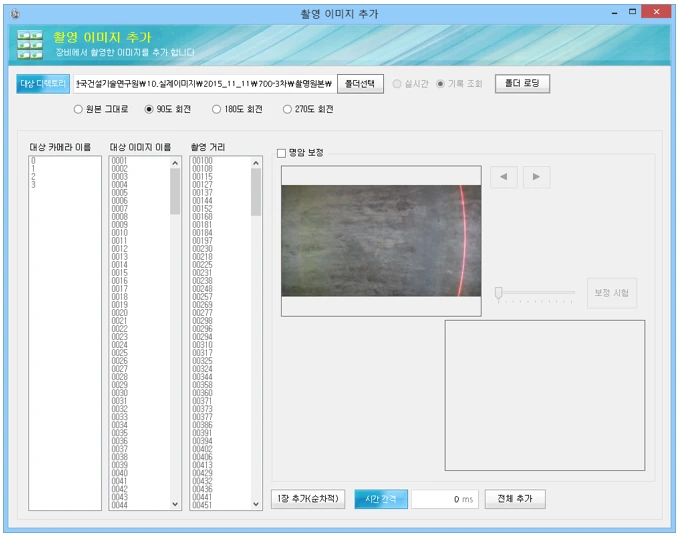Click the application icon in title bar
Viewport: 681px width, 537px height.
[15, 14]
